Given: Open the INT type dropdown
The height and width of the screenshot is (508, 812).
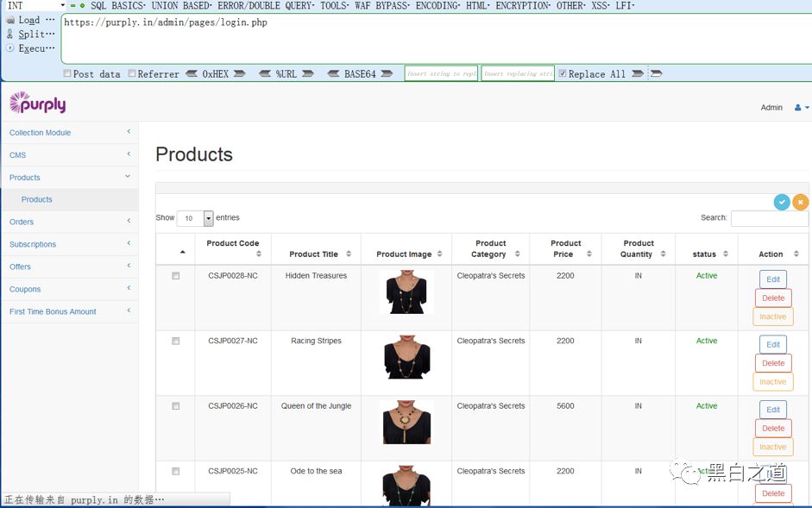Looking at the screenshot, I should (35, 5).
